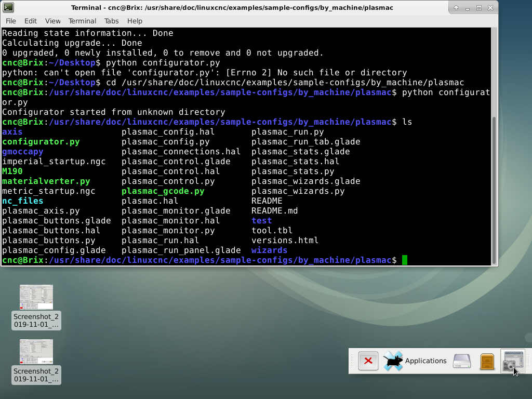The image size is (532, 399).
Task: Click 'plasmac_connections.hal' in the listing
Action: pyautogui.click(x=181, y=152)
